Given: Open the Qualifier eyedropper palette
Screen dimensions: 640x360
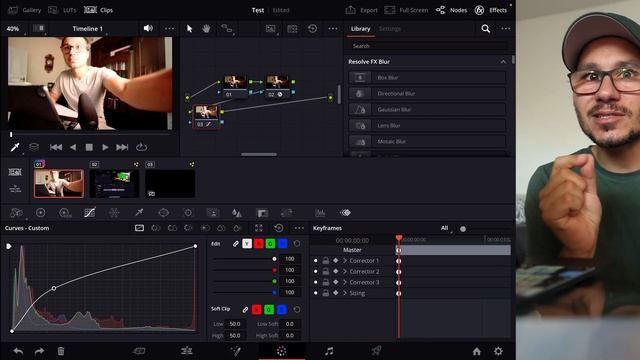Looking at the screenshot, I should coord(139,213).
